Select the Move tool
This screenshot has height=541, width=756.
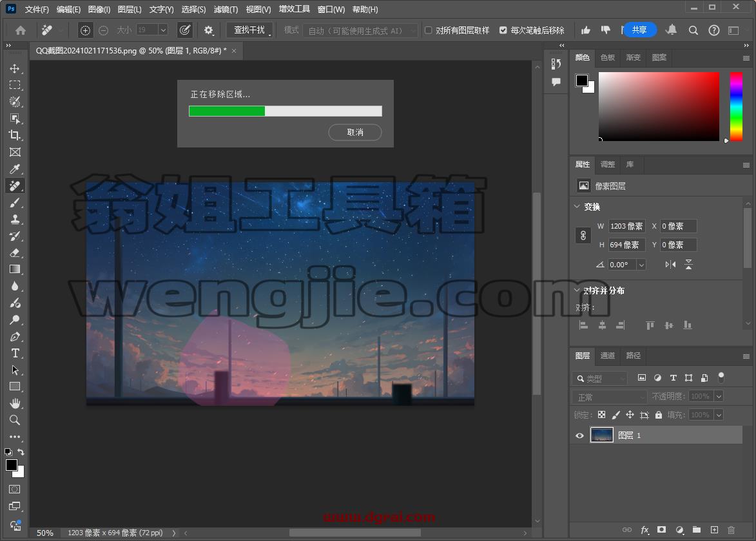15,68
